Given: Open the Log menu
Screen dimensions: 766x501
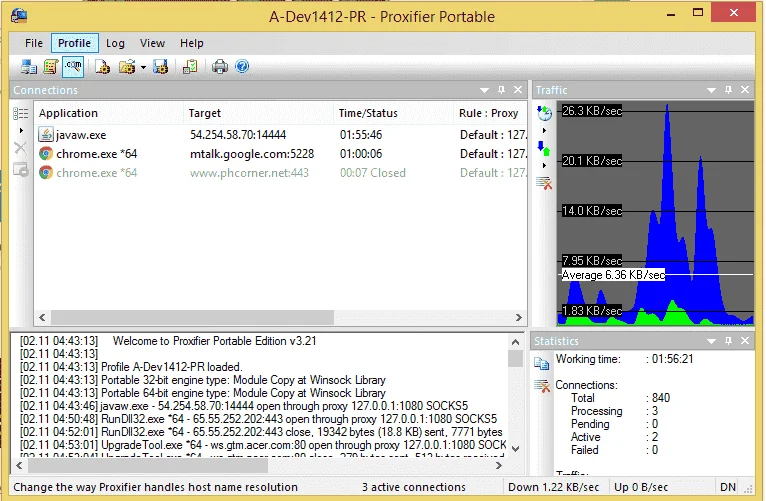Looking at the screenshot, I should click(x=115, y=43).
